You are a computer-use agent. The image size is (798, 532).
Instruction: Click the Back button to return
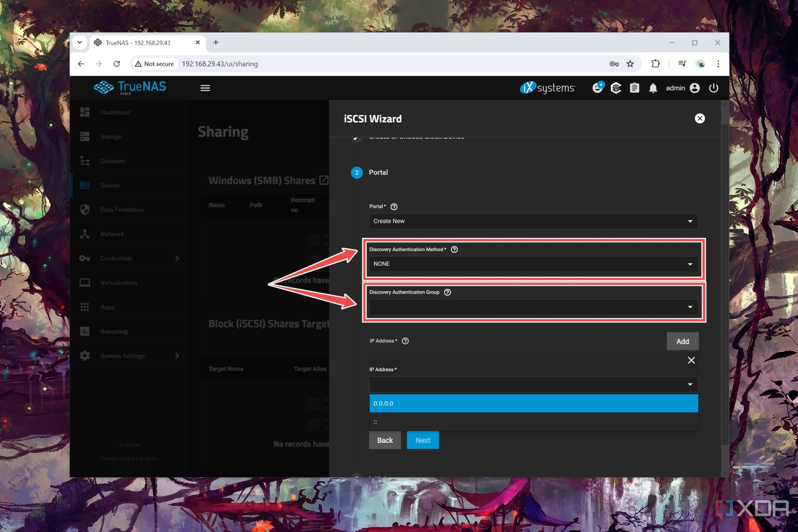tap(384, 439)
